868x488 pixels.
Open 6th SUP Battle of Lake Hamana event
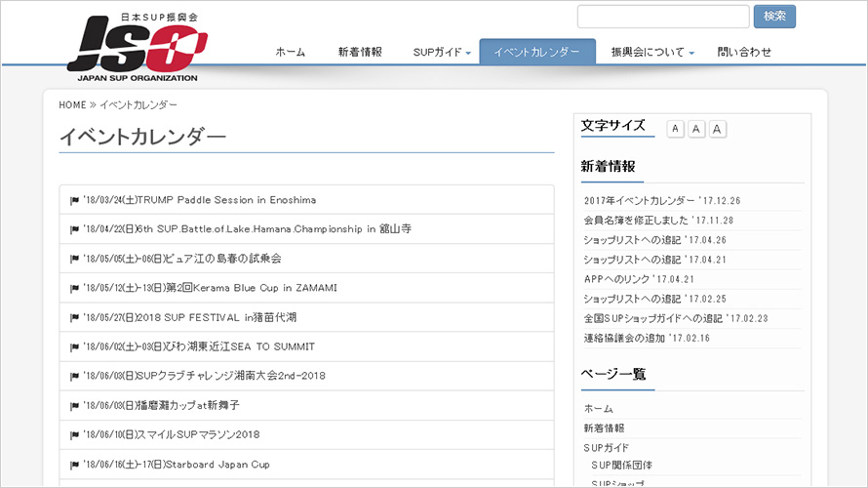click(247, 228)
